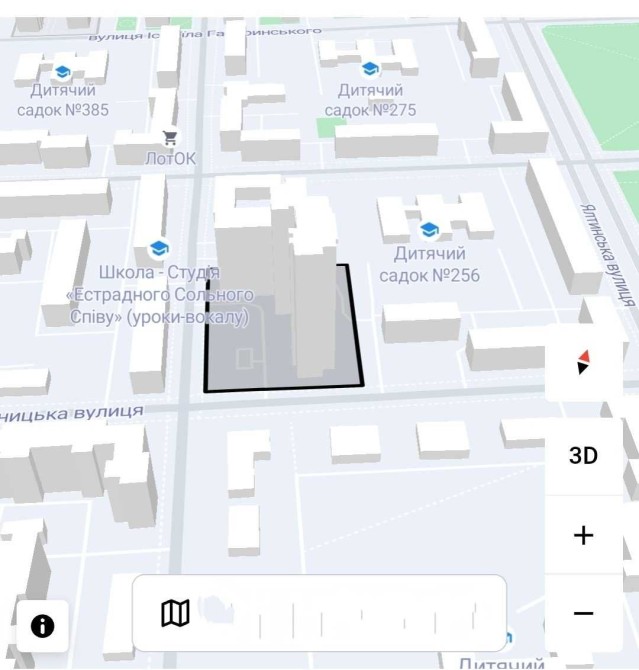Tap the graduation cap icon for садок №275
Image resolution: width=639 pixels, height=670 pixels.
(370, 69)
